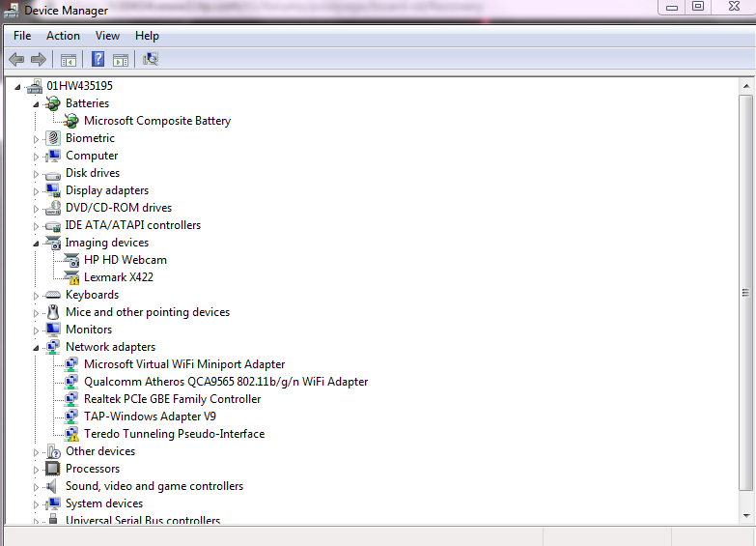Select TAP-Windows Adapter V9 entry

(x=150, y=417)
